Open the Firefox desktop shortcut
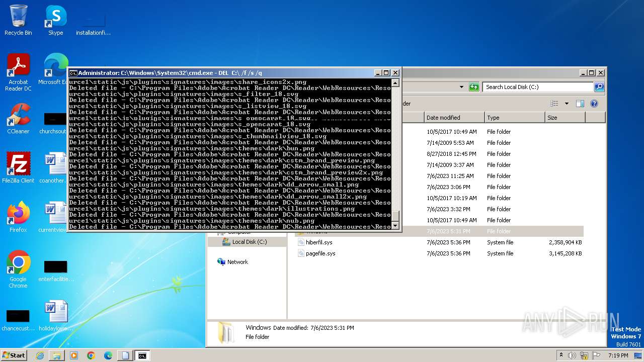This screenshot has width=644, height=362. click(x=18, y=217)
